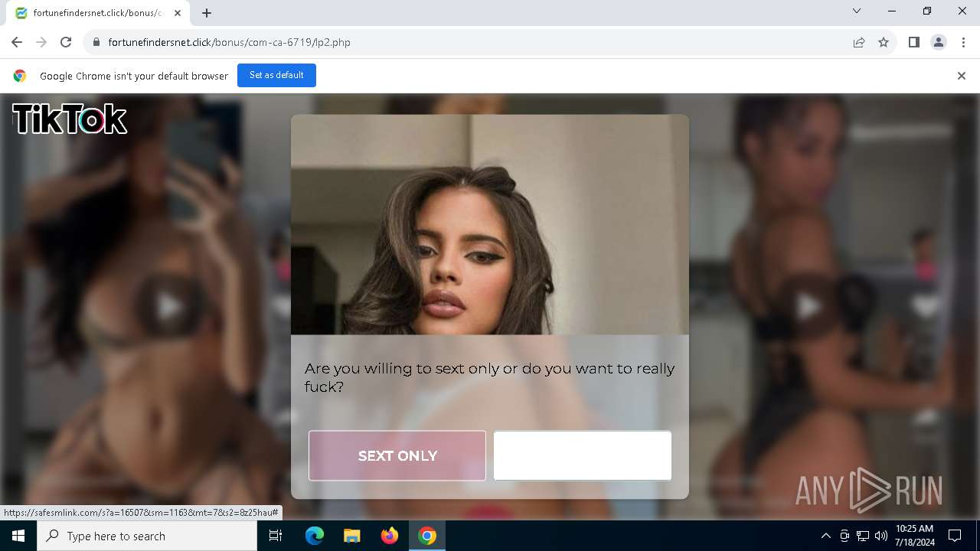Close the fortunefindersnet.click tab
Screen dimensions: 980x551
pos(178,13)
